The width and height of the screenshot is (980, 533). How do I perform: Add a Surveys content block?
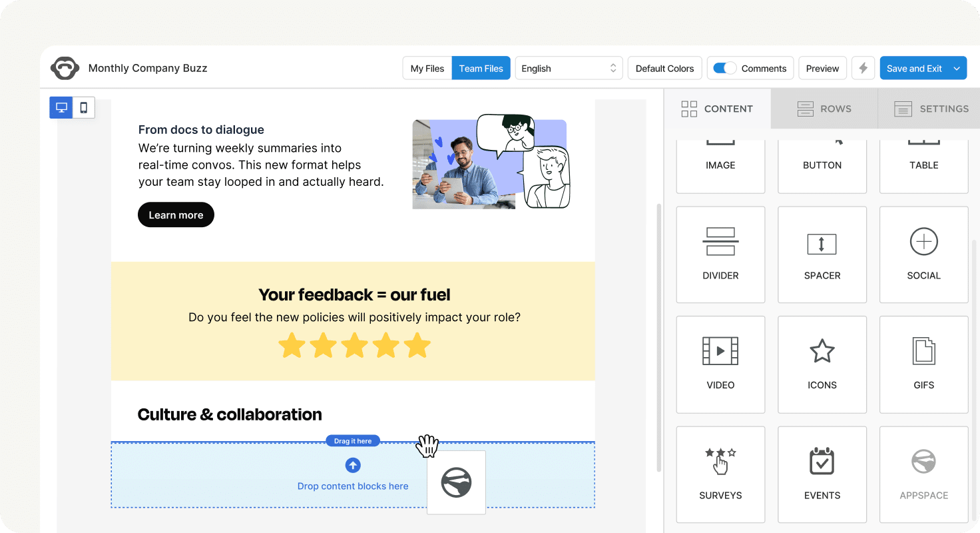720,474
